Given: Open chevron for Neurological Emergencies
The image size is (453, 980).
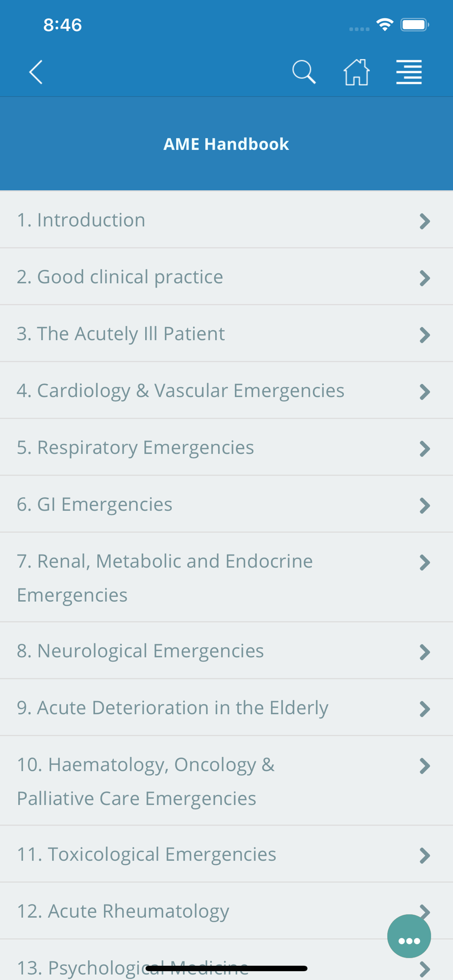Looking at the screenshot, I should 425,652.
